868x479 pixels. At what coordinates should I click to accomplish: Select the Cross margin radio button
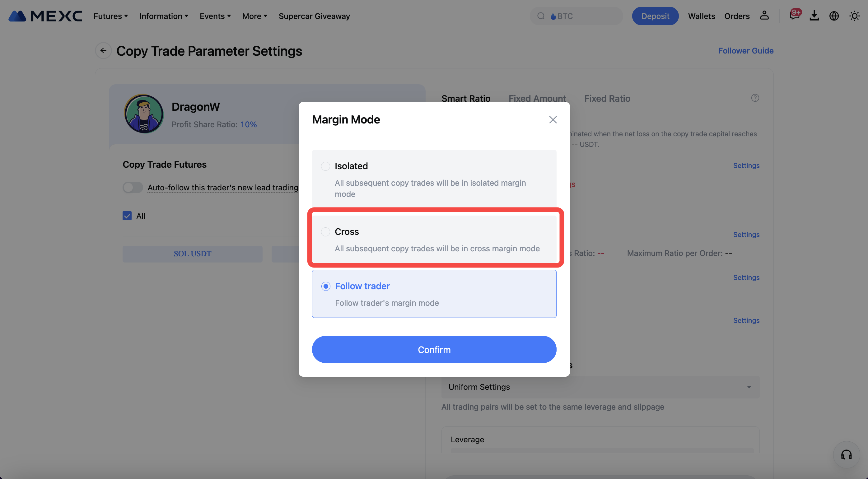(325, 232)
